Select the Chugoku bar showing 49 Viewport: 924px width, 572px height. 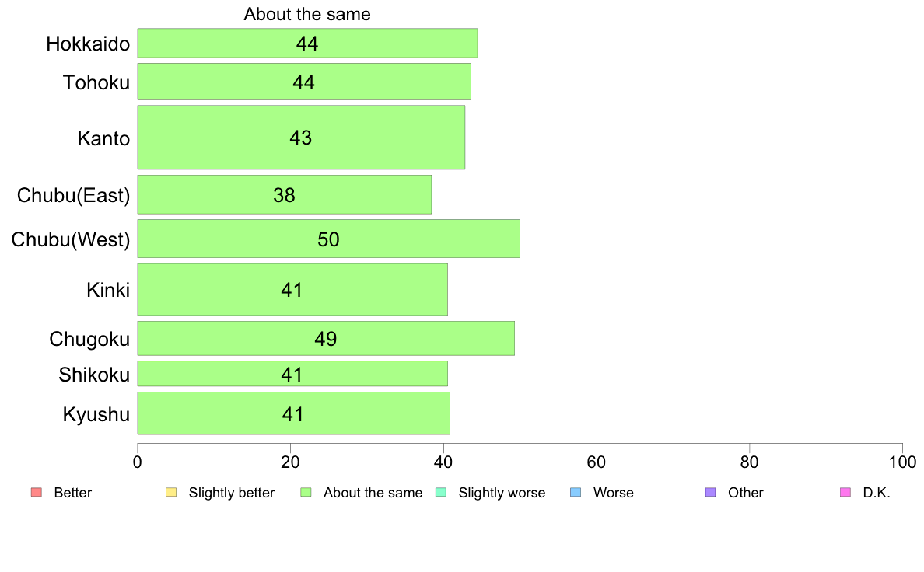326,338
